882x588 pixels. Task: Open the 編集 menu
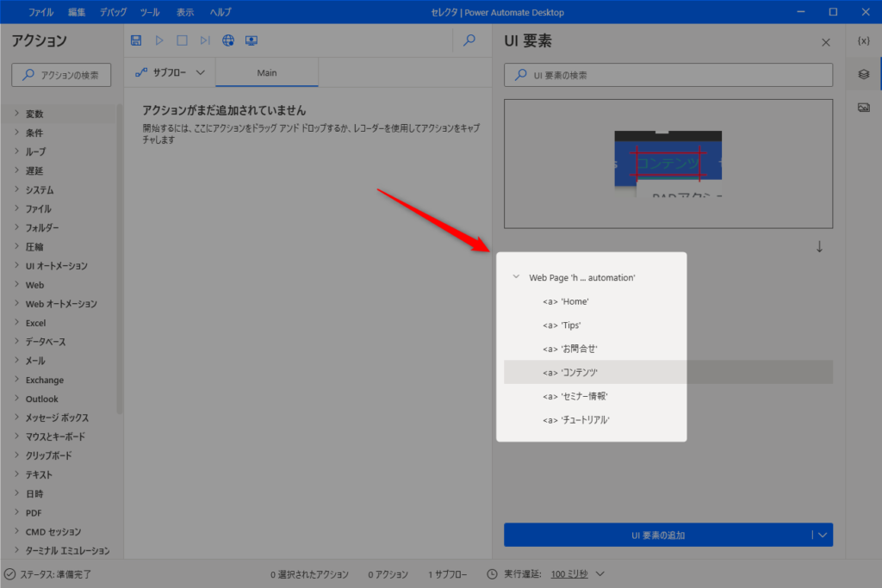(77, 12)
